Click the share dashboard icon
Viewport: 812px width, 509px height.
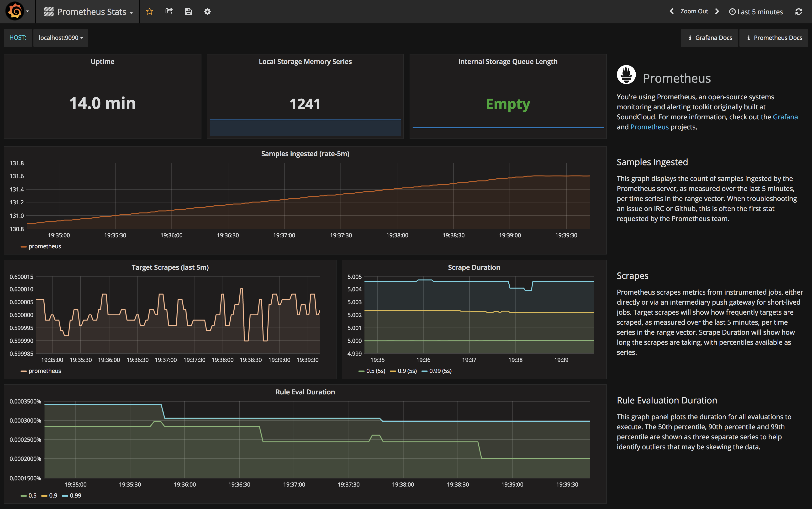[169, 11]
